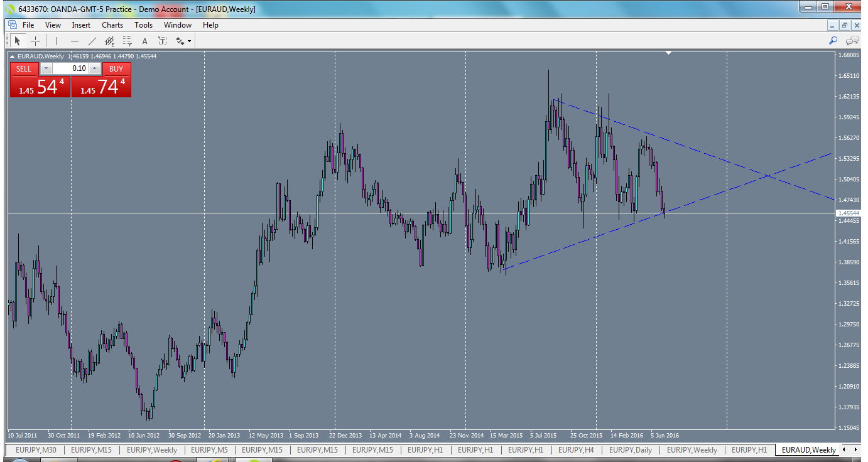Select the Equidistant Channel tool
This screenshot has width=868, height=462.
pos(109,41)
